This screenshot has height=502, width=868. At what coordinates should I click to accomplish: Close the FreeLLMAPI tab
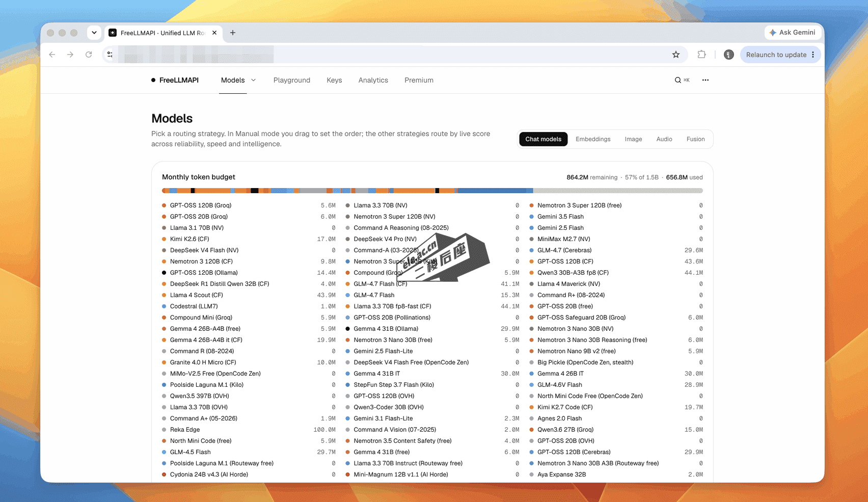click(214, 33)
